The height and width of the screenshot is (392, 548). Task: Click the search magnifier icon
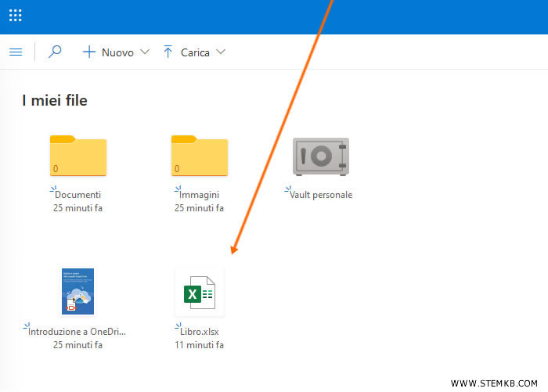tap(55, 52)
